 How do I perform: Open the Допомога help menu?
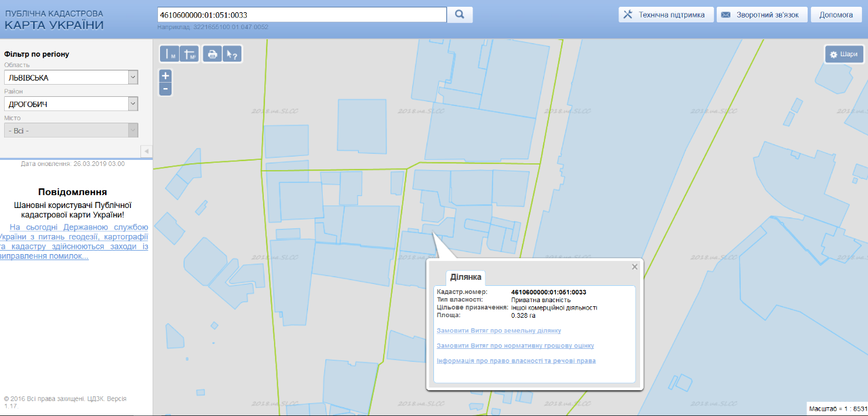click(x=835, y=15)
